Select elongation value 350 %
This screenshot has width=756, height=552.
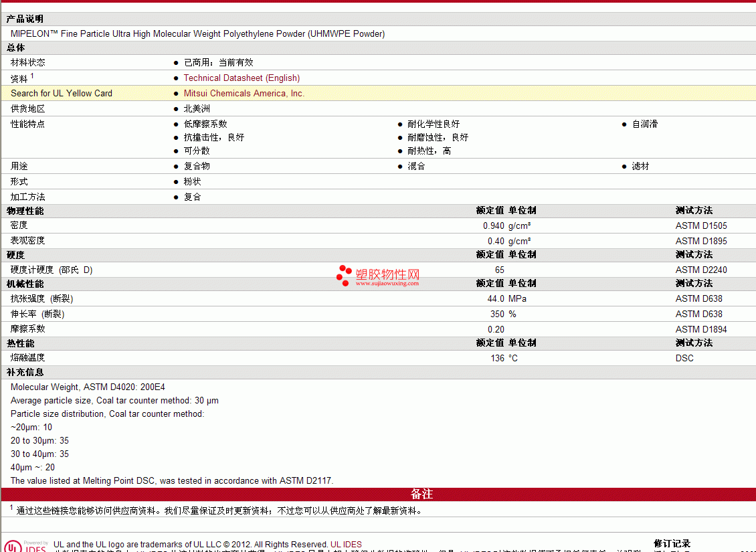(503, 314)
